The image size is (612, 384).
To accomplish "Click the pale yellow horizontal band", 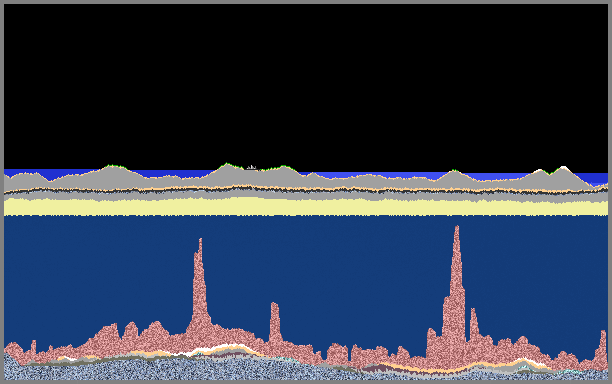I will pyautogui.click(x=306, y=207).
